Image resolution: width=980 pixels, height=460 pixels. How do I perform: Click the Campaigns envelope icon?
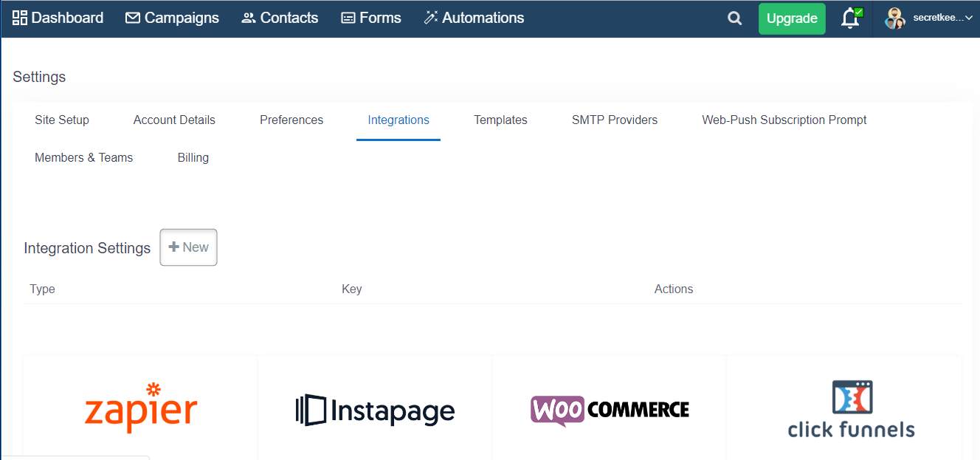tap(133, 18)
